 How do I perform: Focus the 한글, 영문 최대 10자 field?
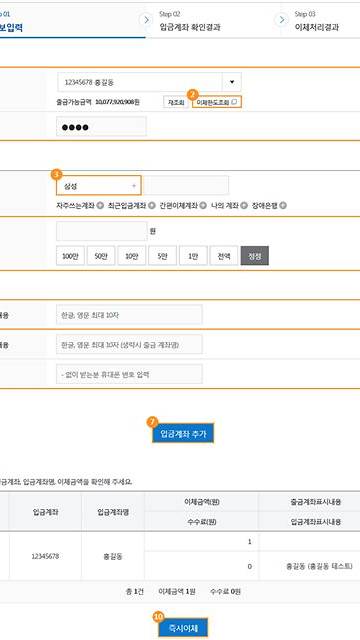129,315
